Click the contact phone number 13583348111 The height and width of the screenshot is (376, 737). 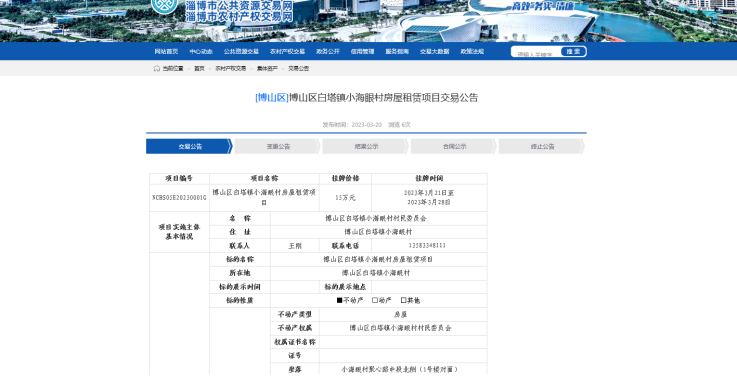pyautogui.click(x=427, y=246)
